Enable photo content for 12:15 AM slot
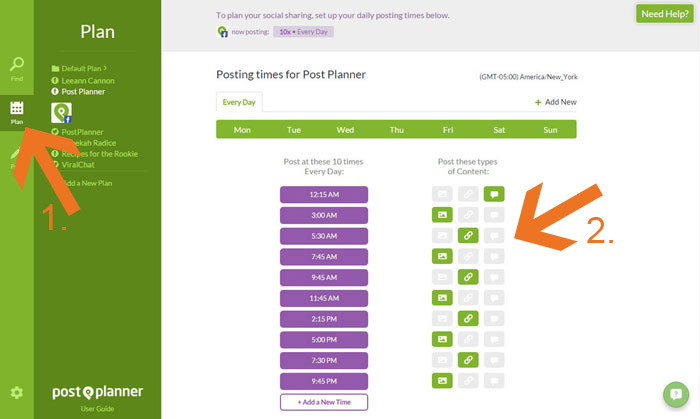 tap(442, 194)
